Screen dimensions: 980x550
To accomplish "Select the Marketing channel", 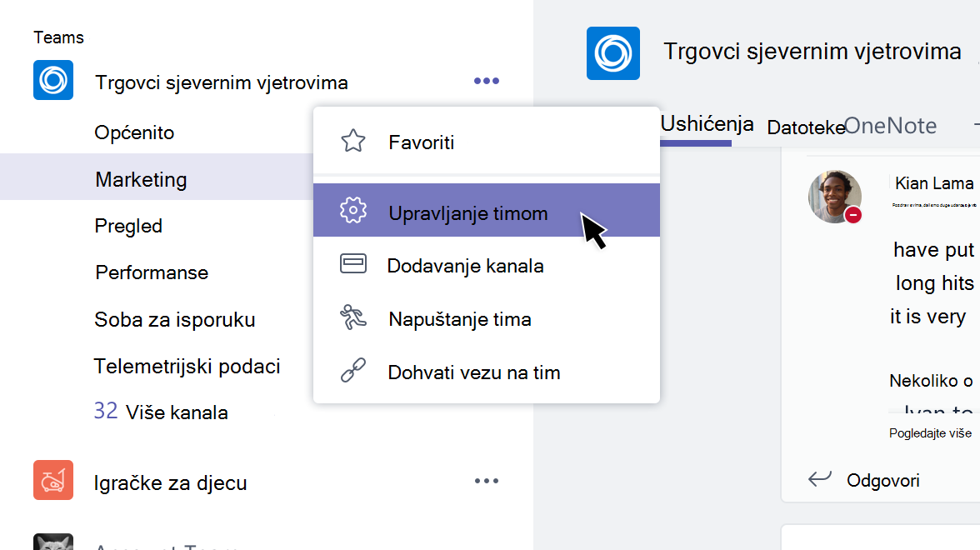I will pyautogui.click(x=141, y=179).
